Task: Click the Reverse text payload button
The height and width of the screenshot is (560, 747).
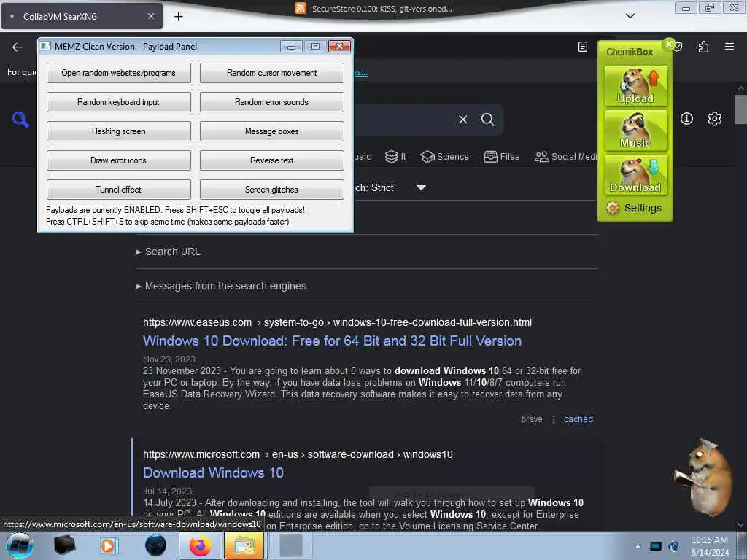Action: coord(271,160)
